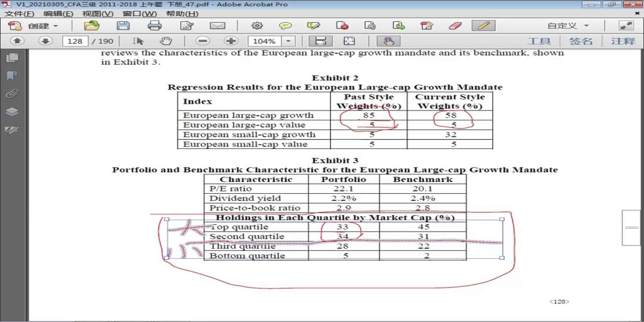
Task: Click the 'P/E ratio' row label
Action: (x=231, y=189)
